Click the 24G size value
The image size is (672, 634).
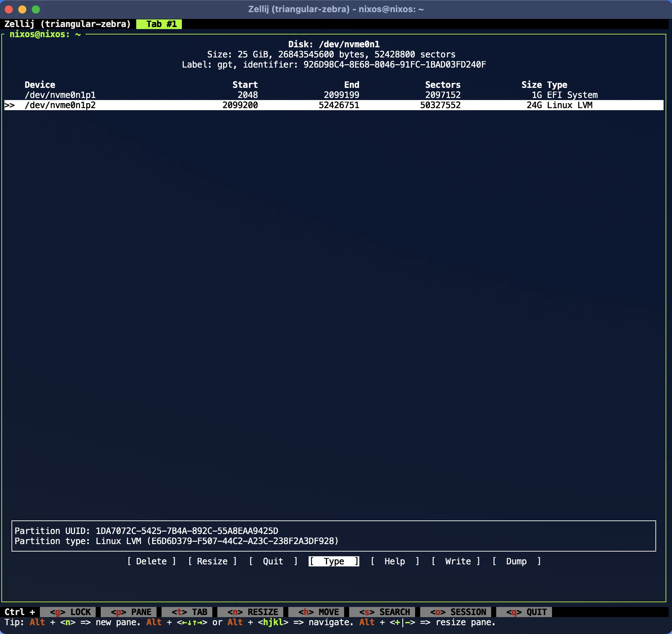534,105
